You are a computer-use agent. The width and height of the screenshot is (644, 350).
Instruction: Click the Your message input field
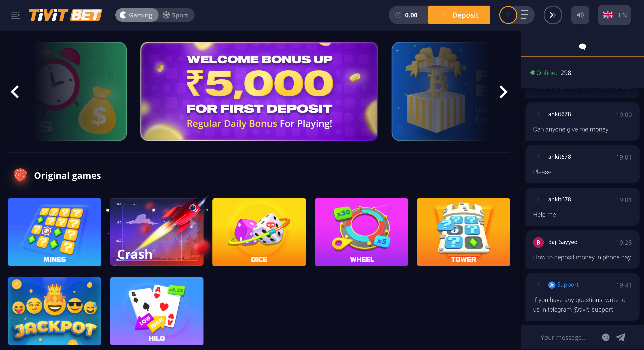563,337
